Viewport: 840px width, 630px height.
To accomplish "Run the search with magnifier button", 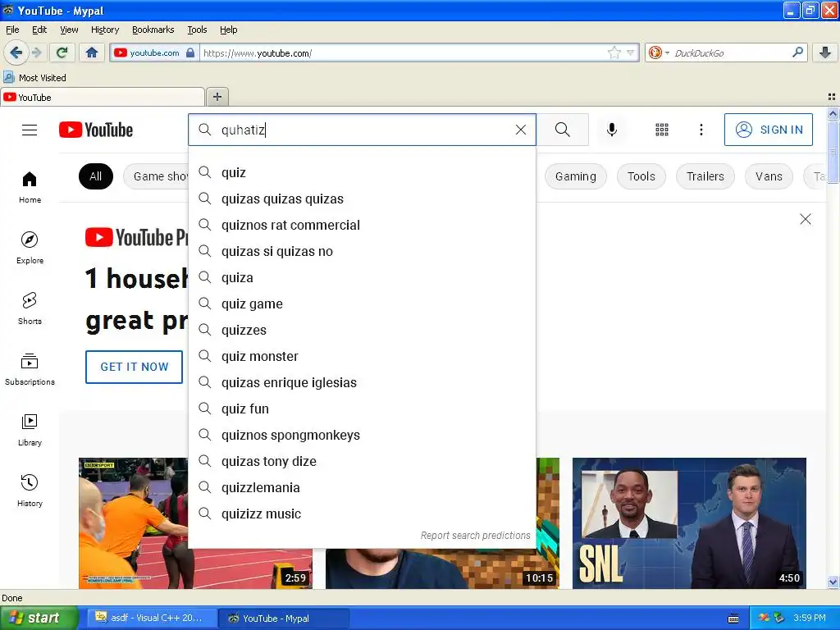I will [x=563, y=130].
